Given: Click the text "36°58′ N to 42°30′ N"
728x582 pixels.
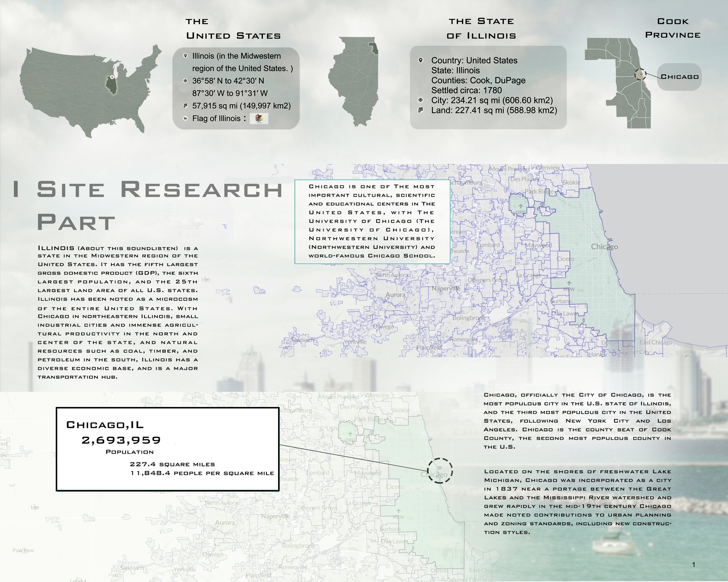Looking at the screenshot, I should tap(228, 81).
